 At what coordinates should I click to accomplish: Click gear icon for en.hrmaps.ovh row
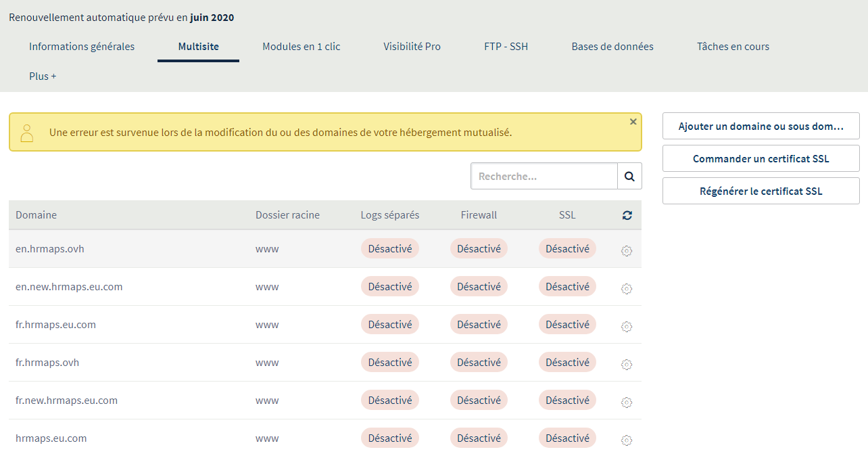[x=626, y=250]
